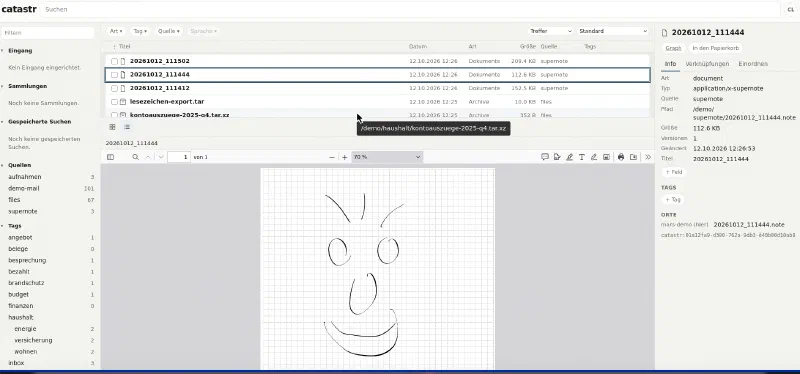This screenshot has width=800, height=374.
Task: Expand the 70 % zoom level dropdown
Action: point(387,157)
